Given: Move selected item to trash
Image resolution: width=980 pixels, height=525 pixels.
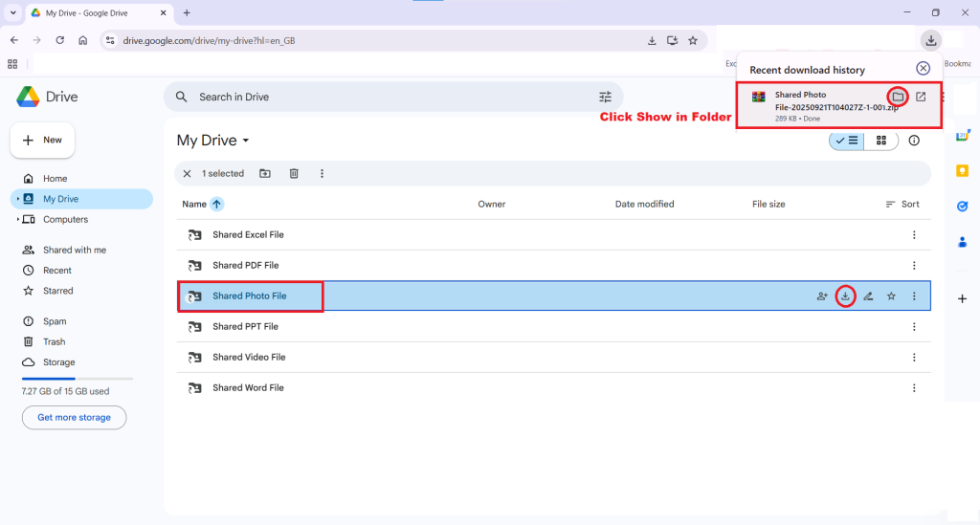Looking at the screenshot, I should pyautogui.click(x=294, y=173).
